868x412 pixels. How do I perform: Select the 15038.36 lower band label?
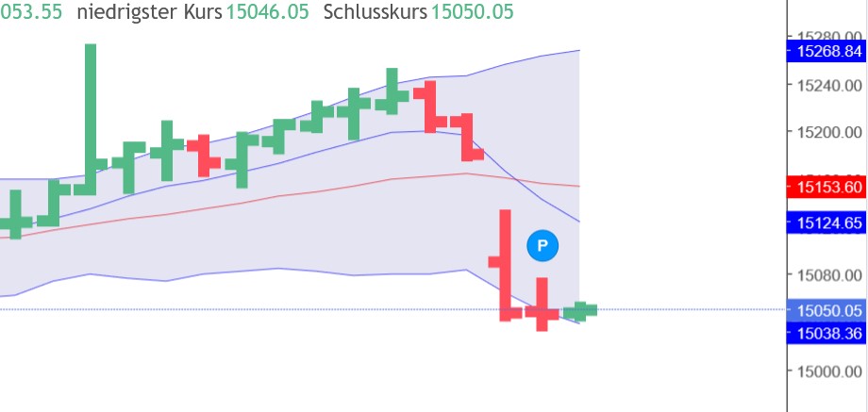point(829,333)
